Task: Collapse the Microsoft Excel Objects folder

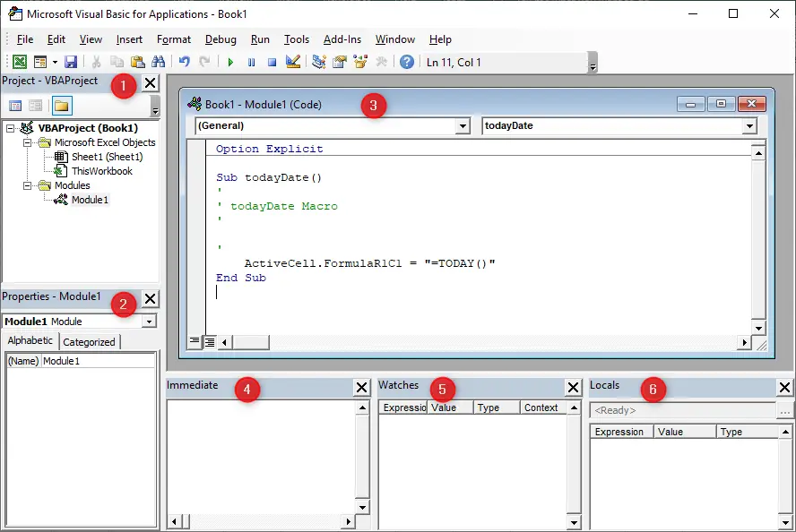Action: (28, 142)
